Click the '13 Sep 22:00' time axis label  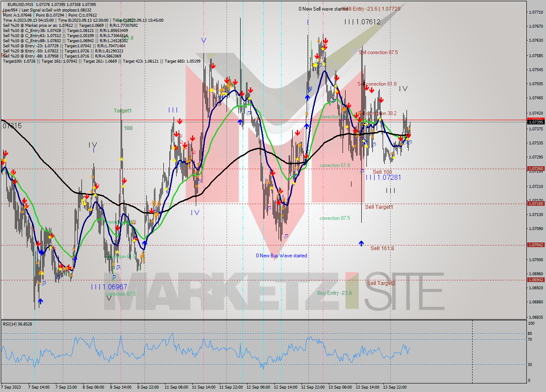coord(395,387)
